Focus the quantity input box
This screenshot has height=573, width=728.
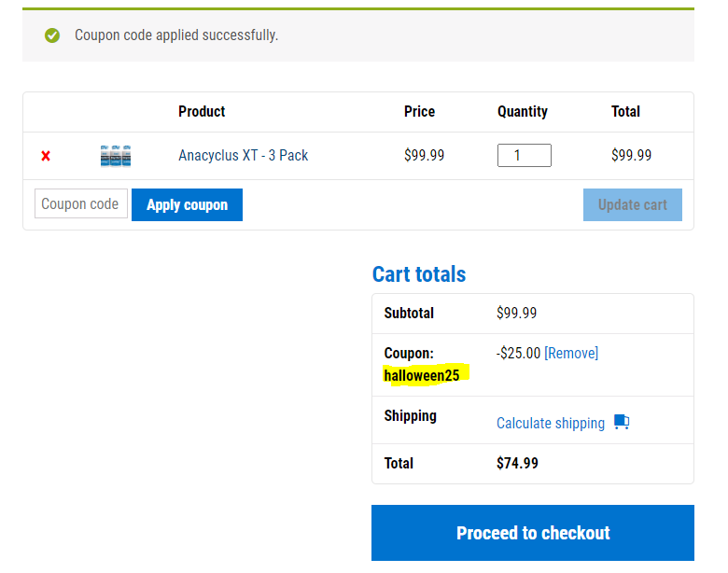(x=525, y=155)
